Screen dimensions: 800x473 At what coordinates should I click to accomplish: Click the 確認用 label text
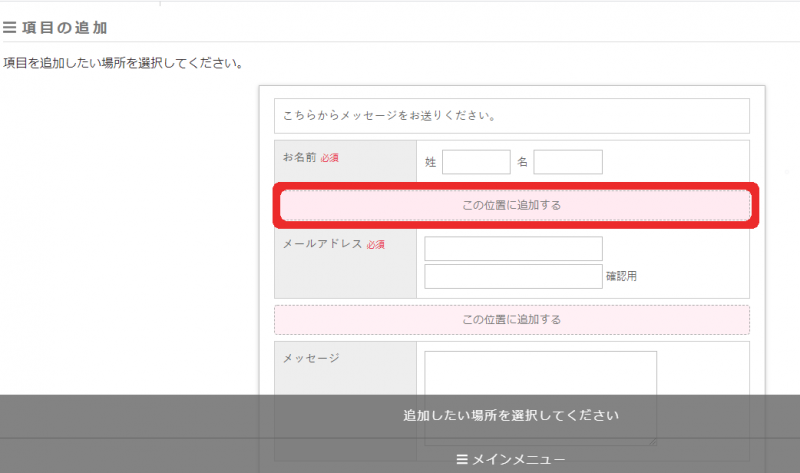pos(621,277)
